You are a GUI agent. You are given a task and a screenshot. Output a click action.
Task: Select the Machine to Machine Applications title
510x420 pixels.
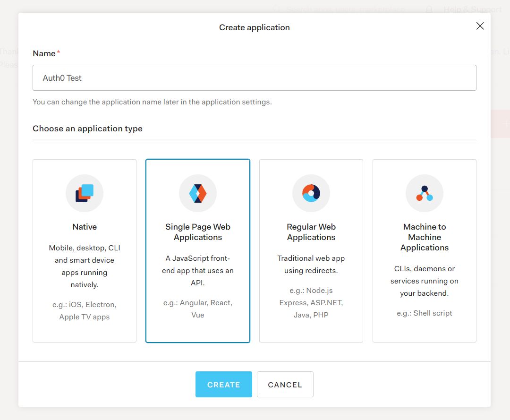(425, 237)
